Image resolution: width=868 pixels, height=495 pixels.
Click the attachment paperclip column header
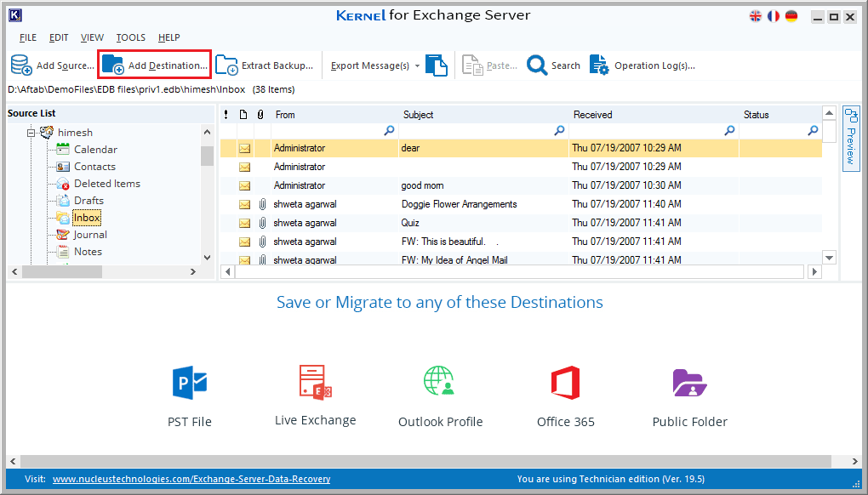[x=260, y=115]
